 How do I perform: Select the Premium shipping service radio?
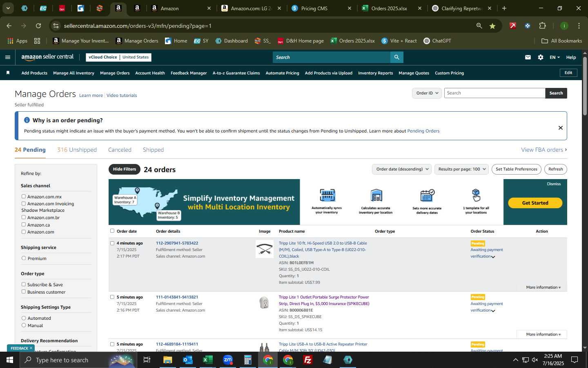click(x=24, y=258)
